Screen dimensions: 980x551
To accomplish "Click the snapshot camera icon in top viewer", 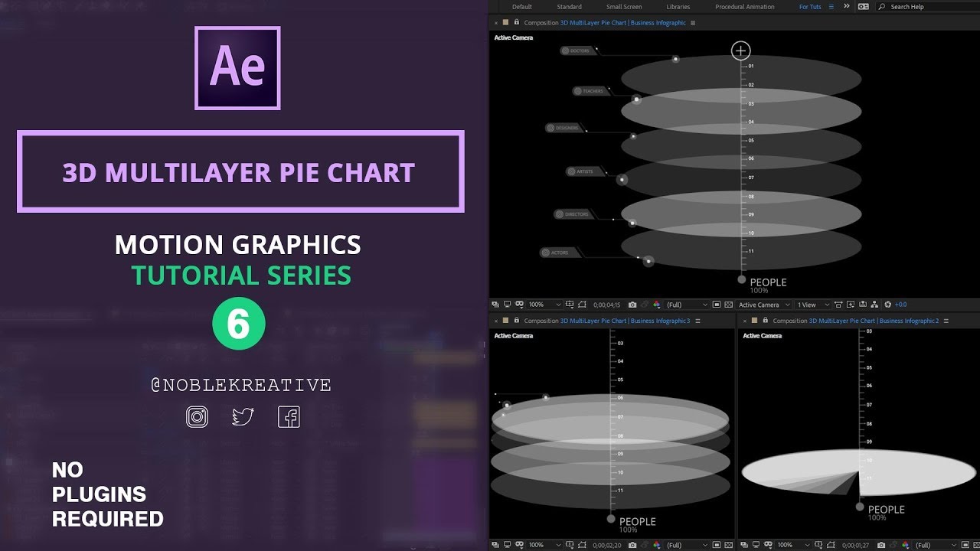I will click(632, 305).
